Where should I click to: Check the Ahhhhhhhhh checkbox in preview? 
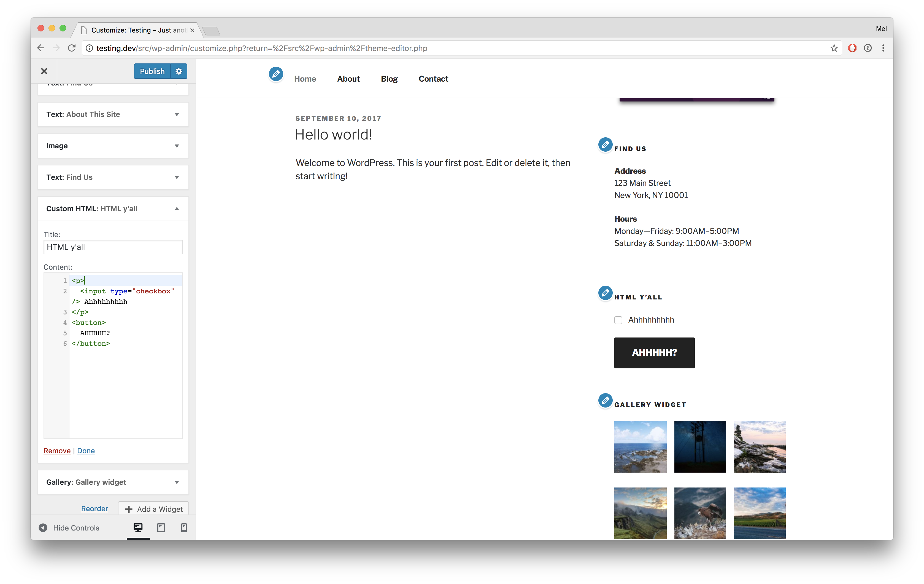[x=618, y=320]
